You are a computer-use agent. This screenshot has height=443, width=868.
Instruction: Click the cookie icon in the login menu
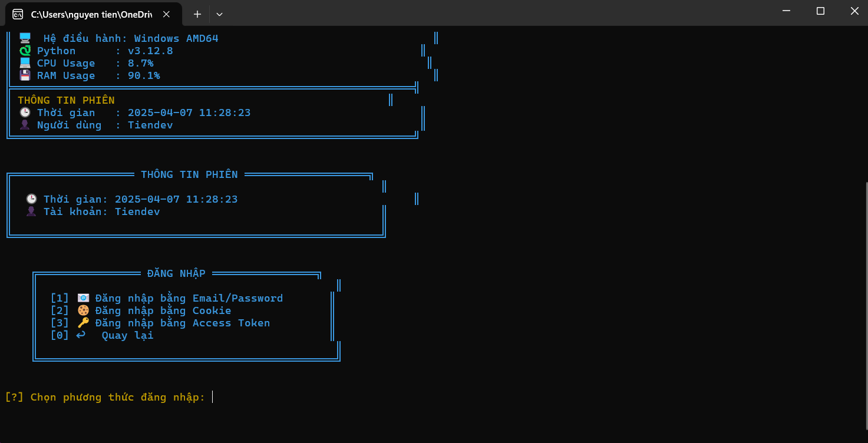tap(83, 310)
